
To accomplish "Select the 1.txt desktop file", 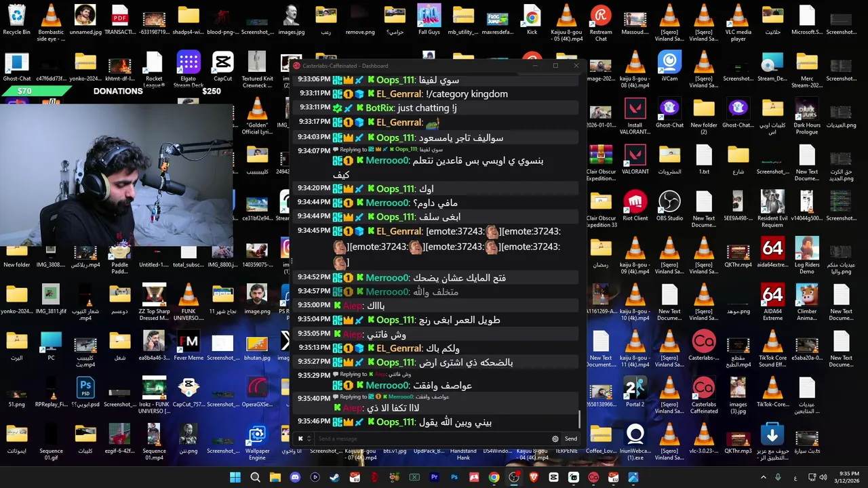I will 704,159.
